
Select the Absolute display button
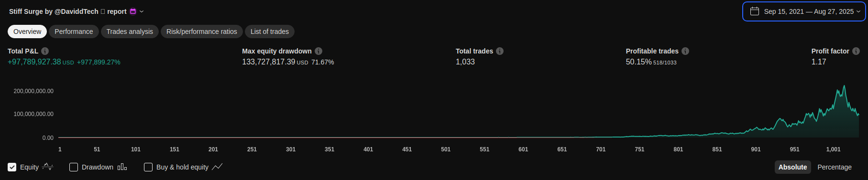792,167
